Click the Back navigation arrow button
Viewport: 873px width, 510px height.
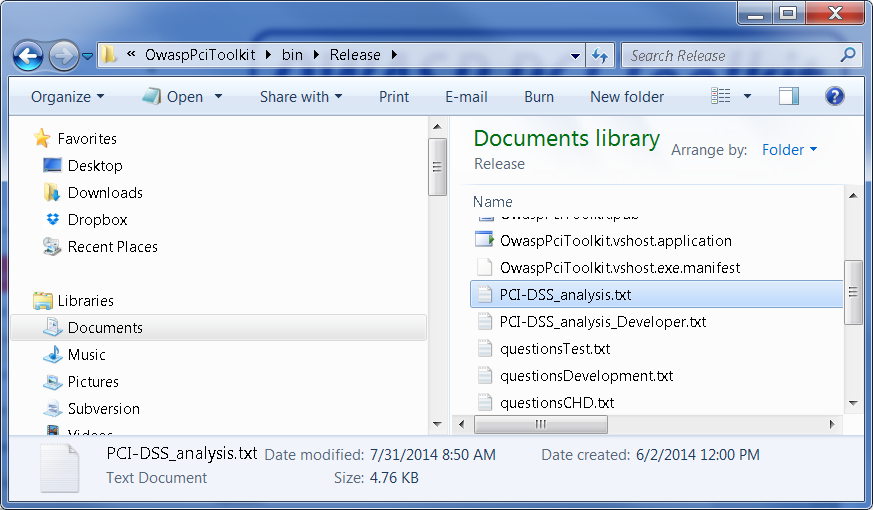pos(28,55)
